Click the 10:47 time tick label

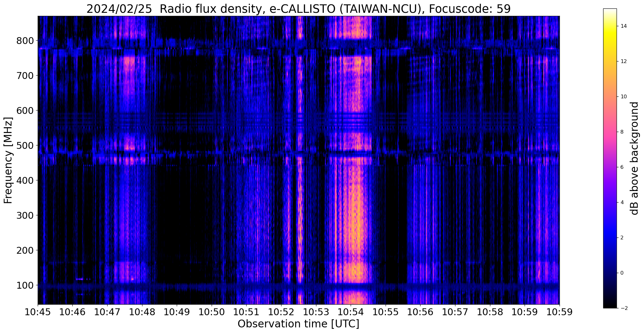pos(107,312)
